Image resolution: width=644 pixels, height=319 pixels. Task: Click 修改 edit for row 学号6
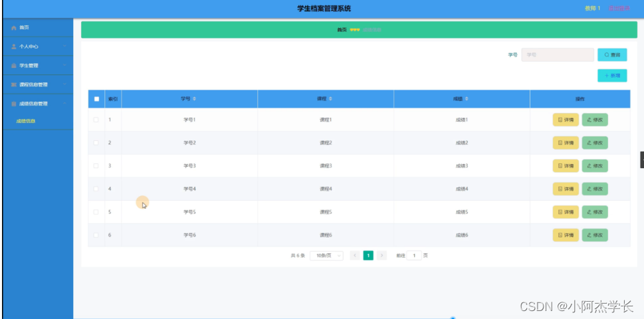pos(595,235)
